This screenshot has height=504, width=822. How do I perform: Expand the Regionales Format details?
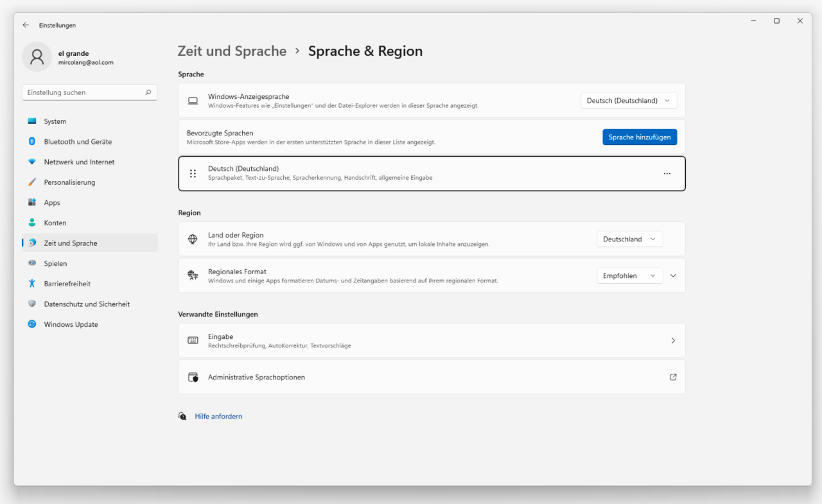point(673,275)
